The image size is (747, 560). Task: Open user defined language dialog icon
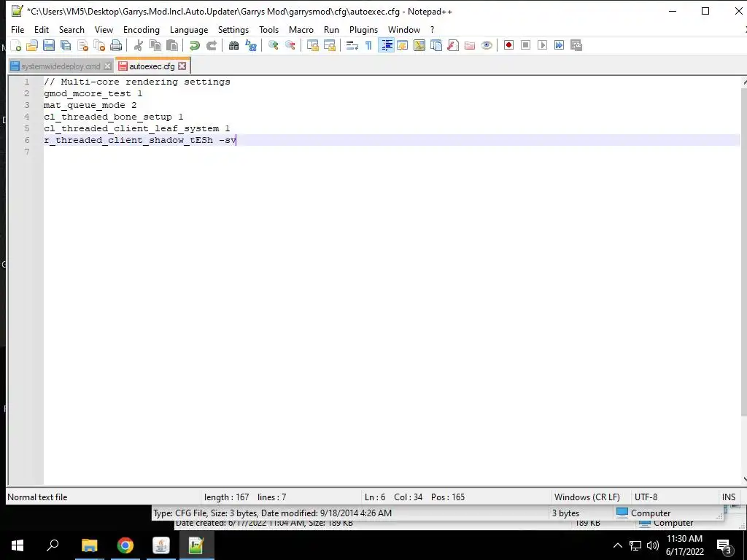coord(403,45)
